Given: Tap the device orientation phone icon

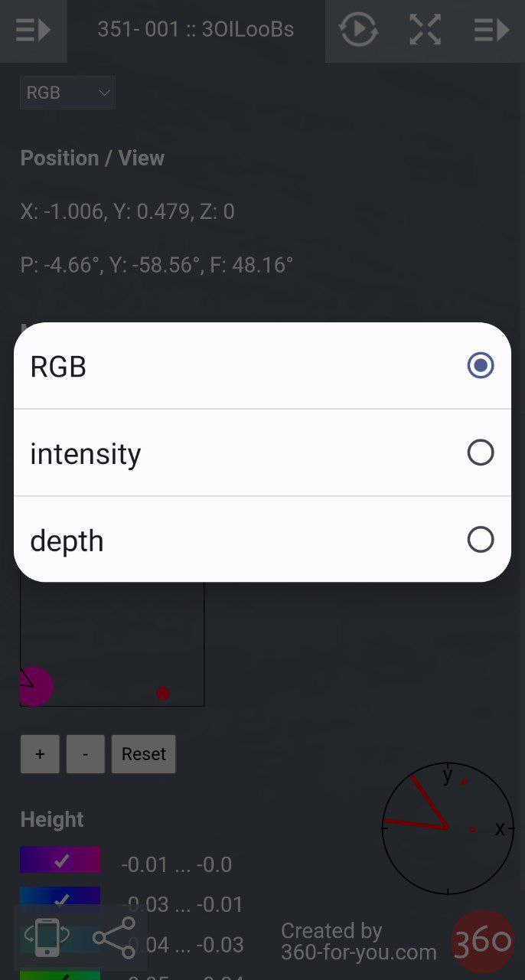Looking at the screenshot, I should click(47, 936).
